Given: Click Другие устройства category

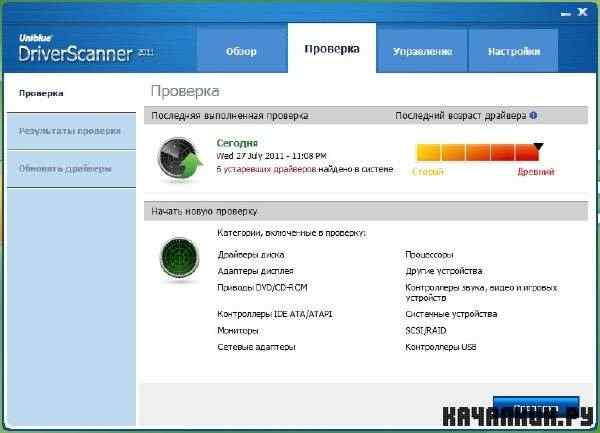Looking at the screenshot, I should click(x=444, y=271).
